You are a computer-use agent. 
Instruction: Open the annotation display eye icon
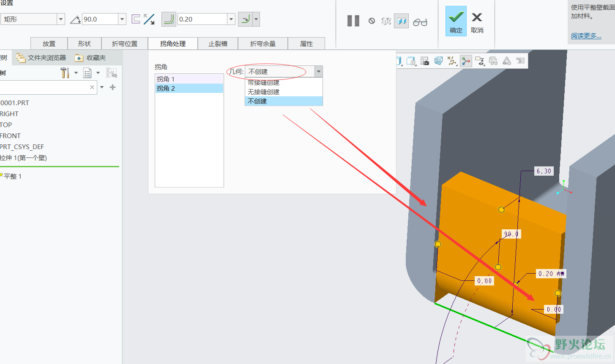479,61
